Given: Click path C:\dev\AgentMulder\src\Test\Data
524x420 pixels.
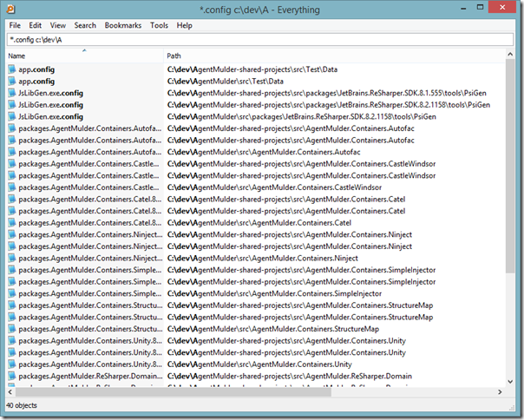Looking at the screenshot, I should coord(226,82).
